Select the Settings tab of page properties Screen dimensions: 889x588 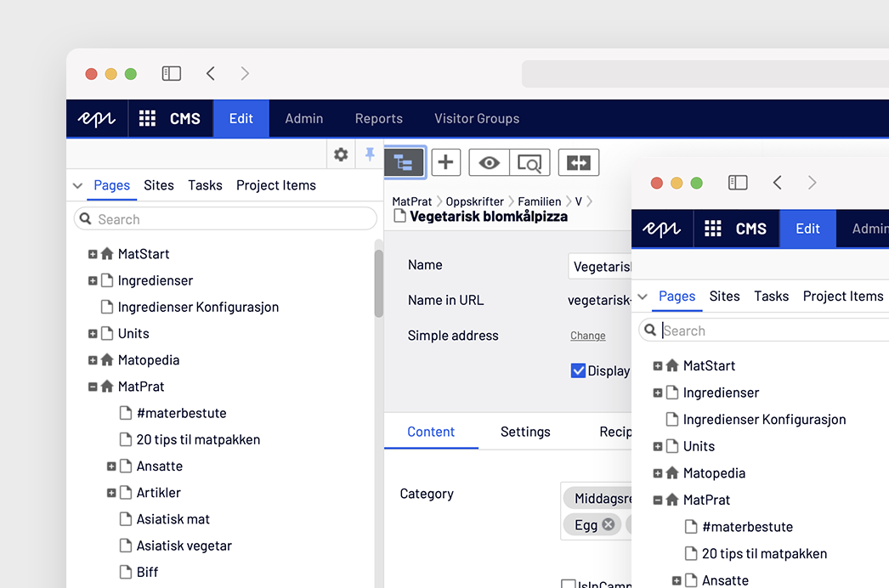click(x=525, y=432)
